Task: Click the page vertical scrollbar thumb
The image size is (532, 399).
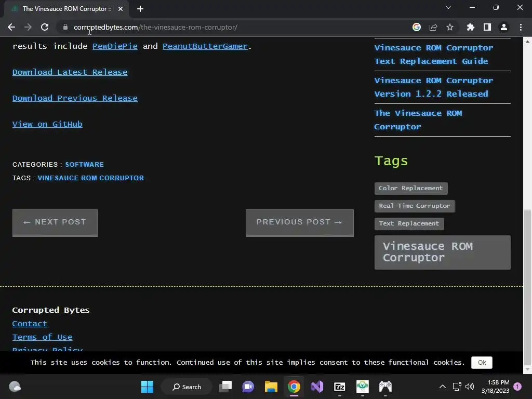Action: click(x=527, y=287)
